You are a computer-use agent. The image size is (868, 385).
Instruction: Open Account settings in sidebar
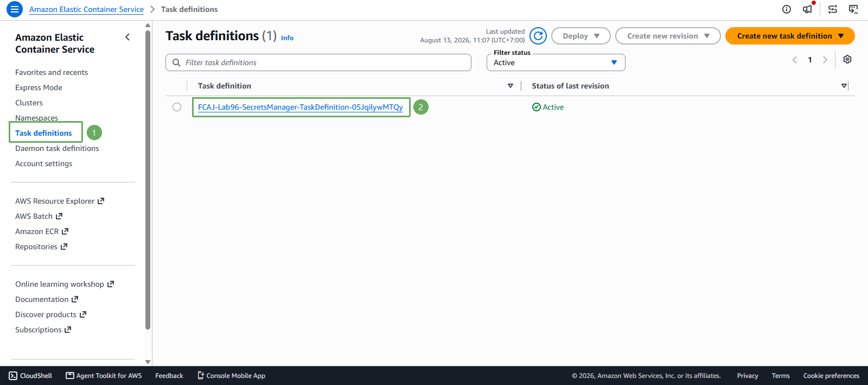(x=43, y=163)
